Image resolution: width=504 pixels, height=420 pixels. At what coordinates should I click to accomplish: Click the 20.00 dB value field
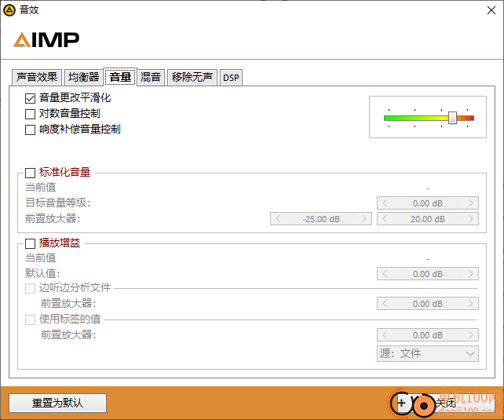click(x=428, y=219)
